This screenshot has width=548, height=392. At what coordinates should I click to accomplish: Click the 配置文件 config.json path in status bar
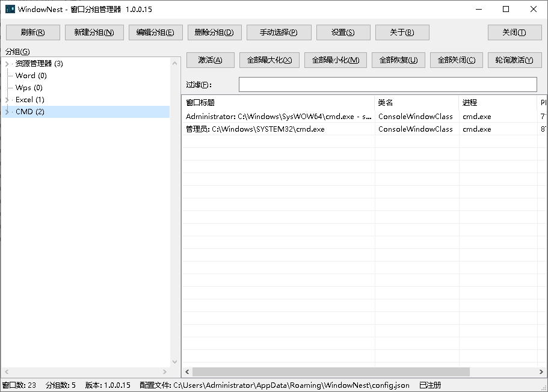pyautogui.click(x=274, y=385)
